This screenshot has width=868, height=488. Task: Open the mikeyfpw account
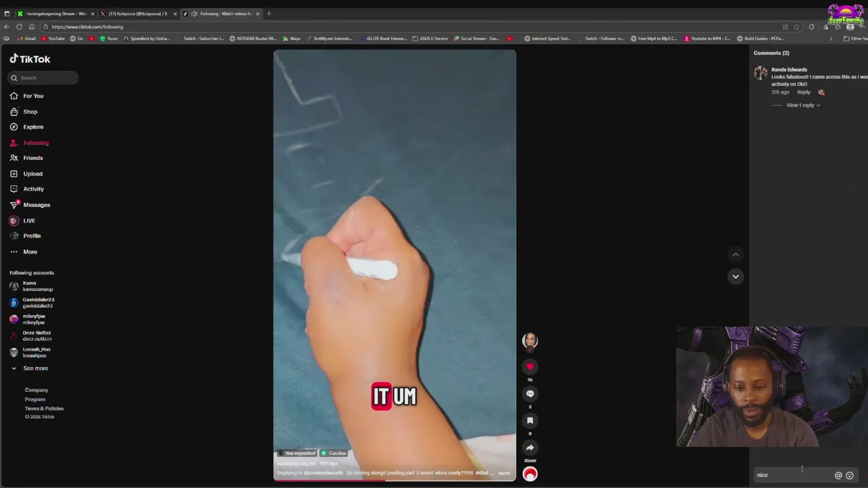point(28,319)
